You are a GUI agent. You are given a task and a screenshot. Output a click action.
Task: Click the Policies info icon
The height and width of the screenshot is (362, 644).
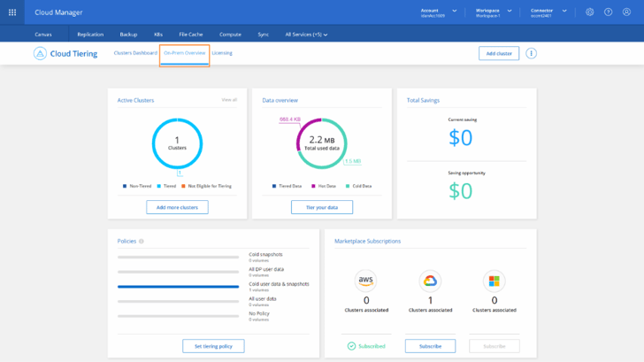(x=142, y=241)
